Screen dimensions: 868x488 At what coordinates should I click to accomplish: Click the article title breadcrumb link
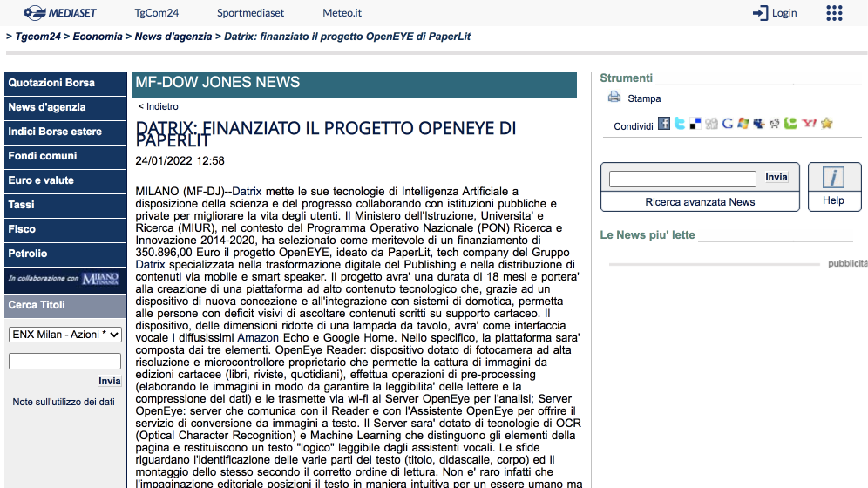coord(347,37)
